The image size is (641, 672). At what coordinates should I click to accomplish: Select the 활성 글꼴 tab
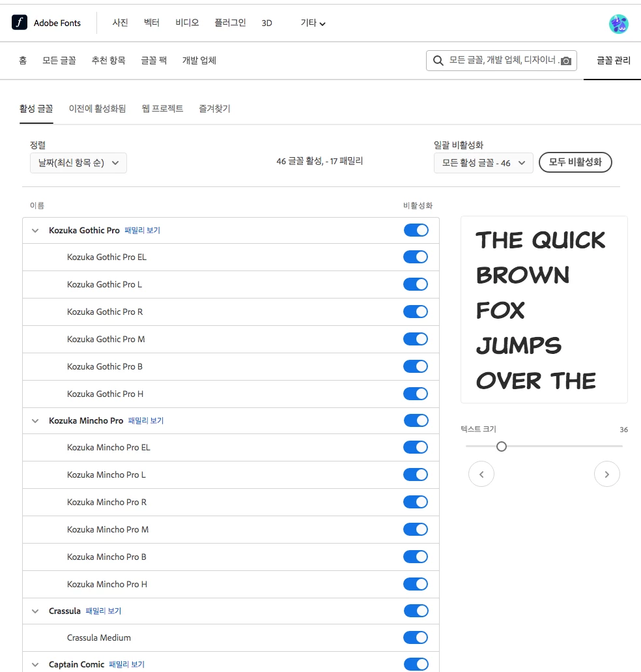tap(36, 109)
